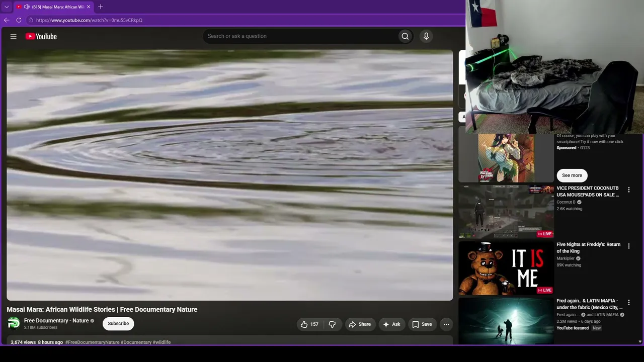The height and width of the screenshot is (362, 644).
Task: Open a new browser tab
Action: (101, 7)
